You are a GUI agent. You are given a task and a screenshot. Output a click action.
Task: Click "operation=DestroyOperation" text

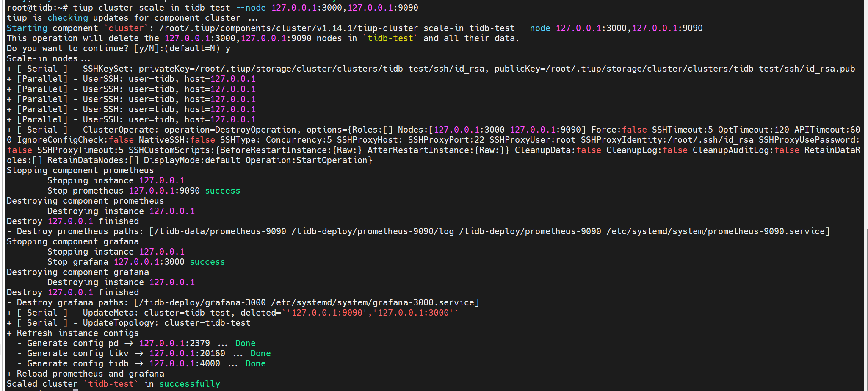pos(230,130)
